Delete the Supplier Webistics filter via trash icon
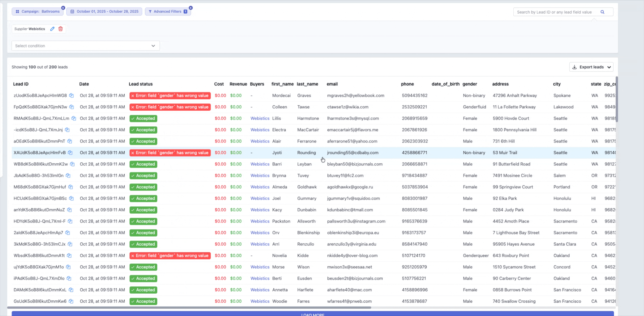 (x=61, y=29)
